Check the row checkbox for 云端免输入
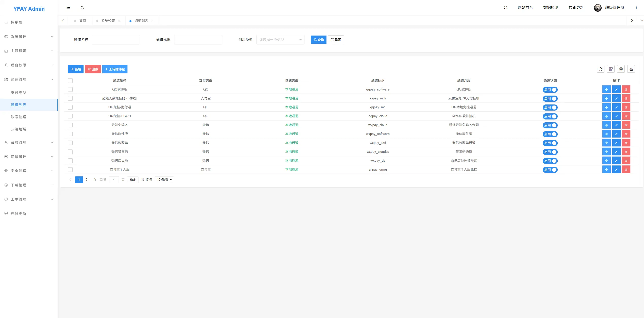This screenshot has width=644, height=318. pyautogui.click(x=70, y=125)
